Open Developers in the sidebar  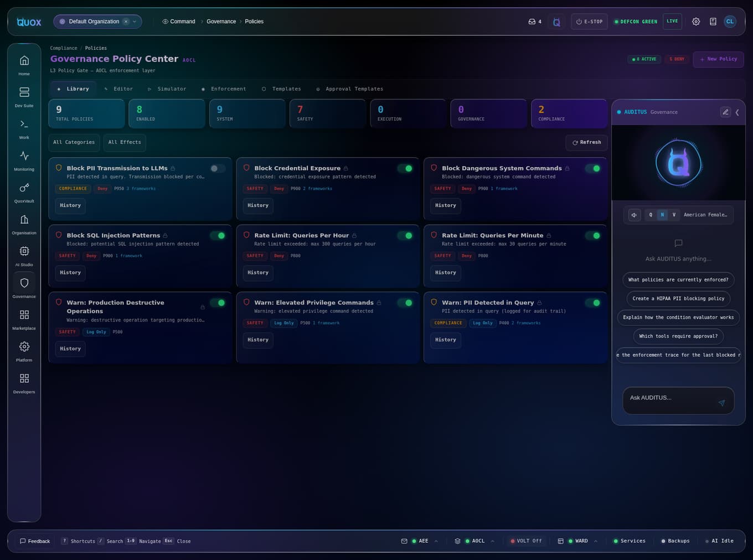[x=24, y=383]
